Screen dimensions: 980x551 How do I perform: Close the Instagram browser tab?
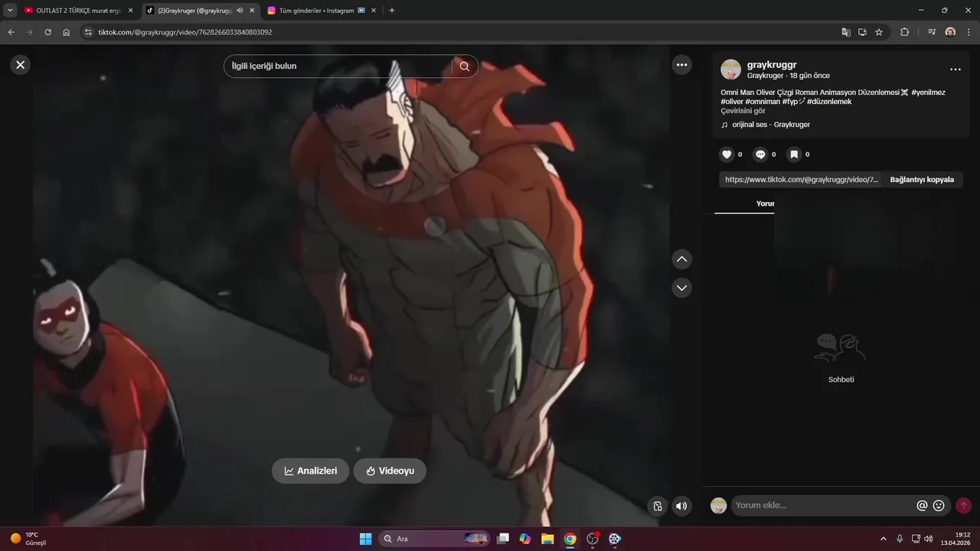coord(374,11)
